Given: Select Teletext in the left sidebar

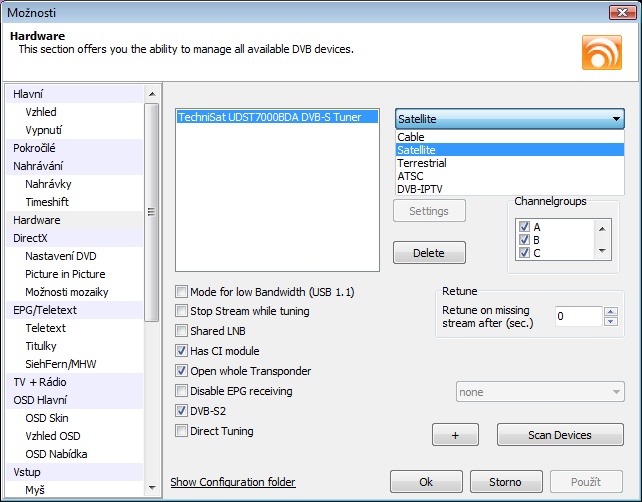Looking at the screenshot, I should (x=46, y=328).
